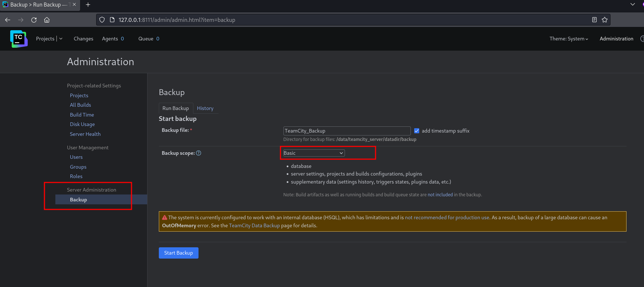Click the 'User Management' sidebar heading
Screen dimensions: 644x287
click(88, 148)
